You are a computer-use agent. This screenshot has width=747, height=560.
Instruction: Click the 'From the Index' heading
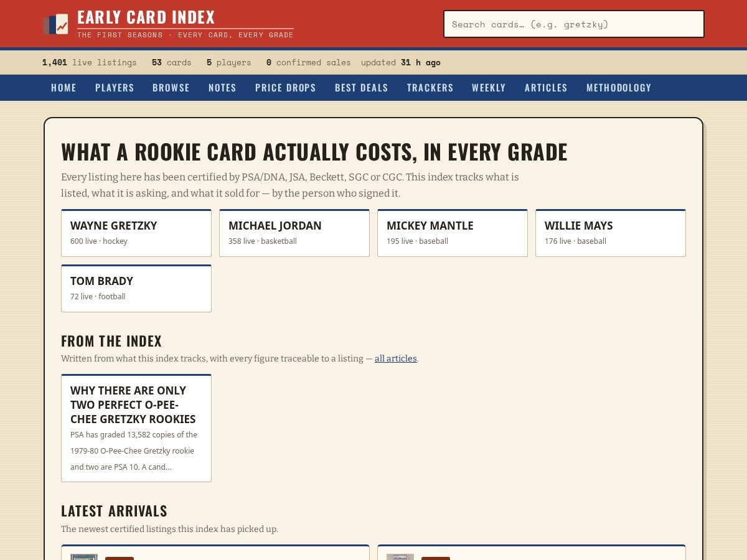(111, 341)
